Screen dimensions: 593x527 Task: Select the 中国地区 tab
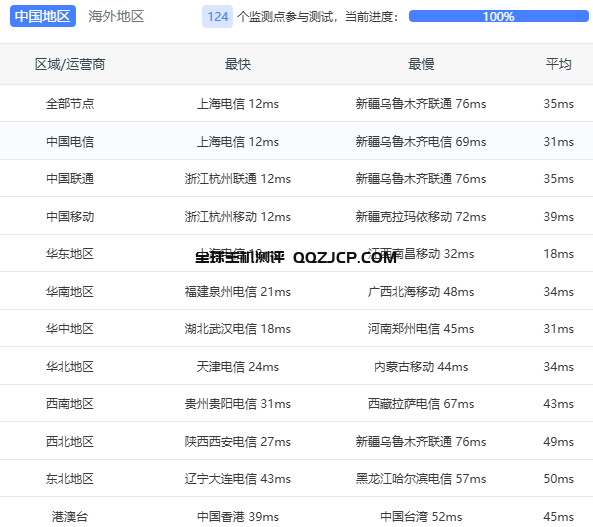[43, 16]
